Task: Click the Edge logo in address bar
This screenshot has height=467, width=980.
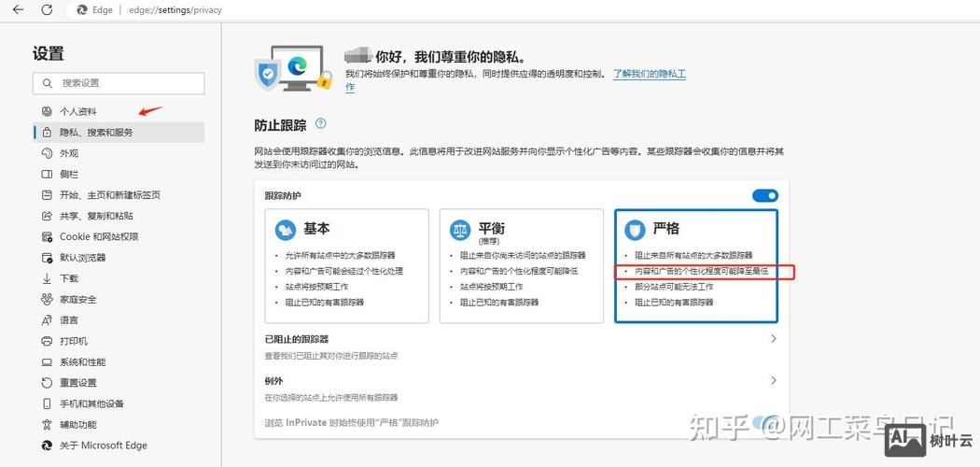Action: tap(82, 10)
